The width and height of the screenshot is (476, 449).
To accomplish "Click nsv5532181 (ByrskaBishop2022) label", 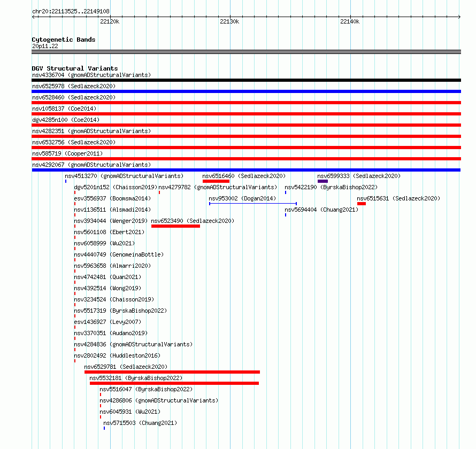I will 136,378.
